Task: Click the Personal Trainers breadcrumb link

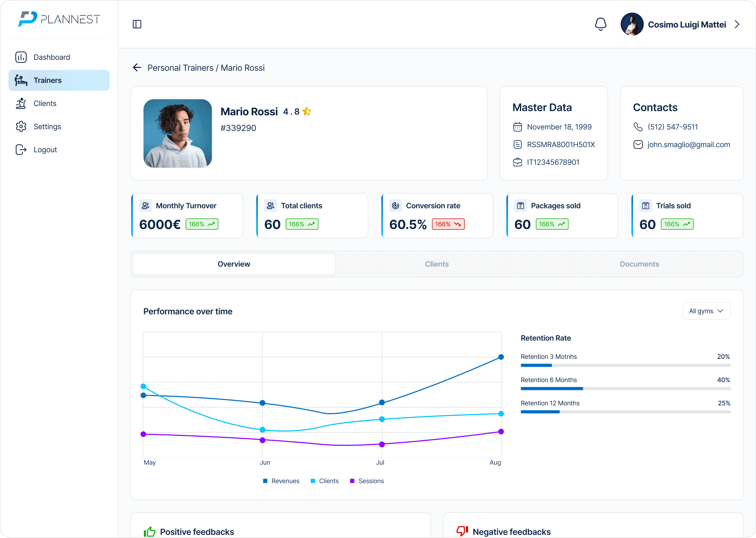Action: [x=180, y=68]
